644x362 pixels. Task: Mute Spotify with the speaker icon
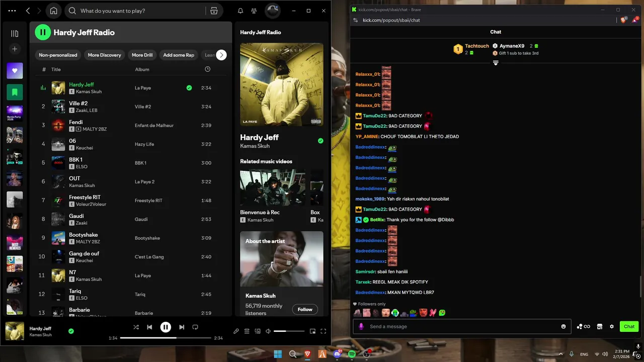coord(268,331)
